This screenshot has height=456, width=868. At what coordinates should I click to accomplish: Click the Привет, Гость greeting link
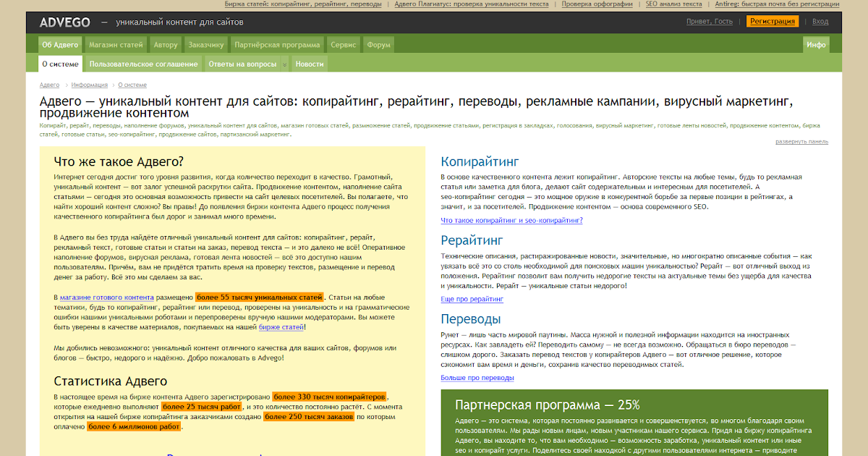coord(710,22)
